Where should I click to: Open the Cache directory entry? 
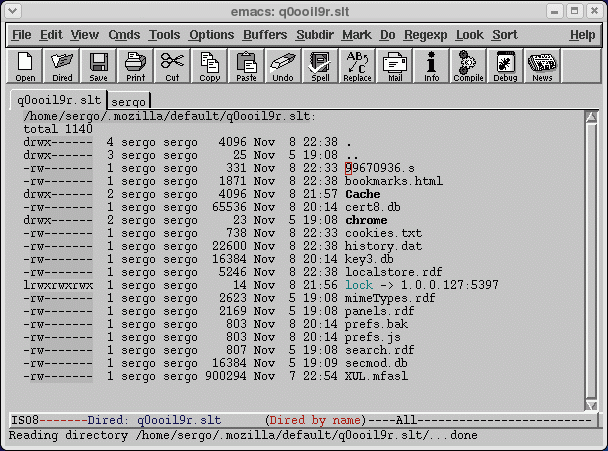363,194
